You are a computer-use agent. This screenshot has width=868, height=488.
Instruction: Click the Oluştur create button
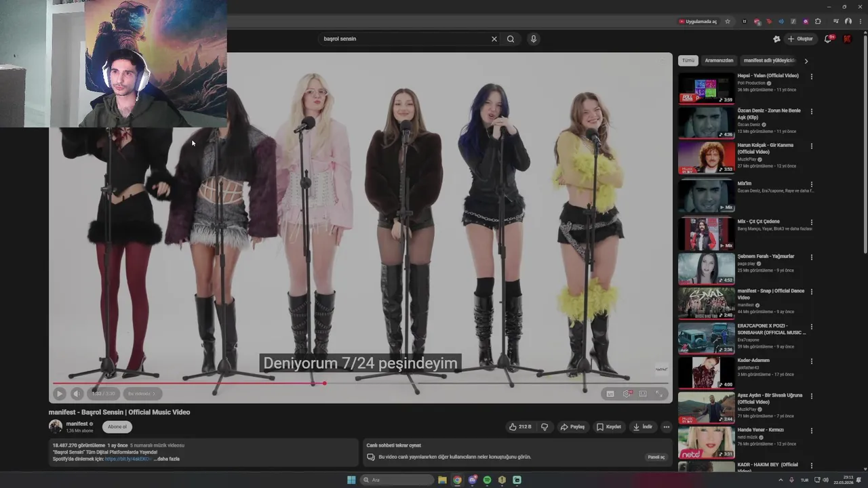pyautogui.click(x=800, y=39)
